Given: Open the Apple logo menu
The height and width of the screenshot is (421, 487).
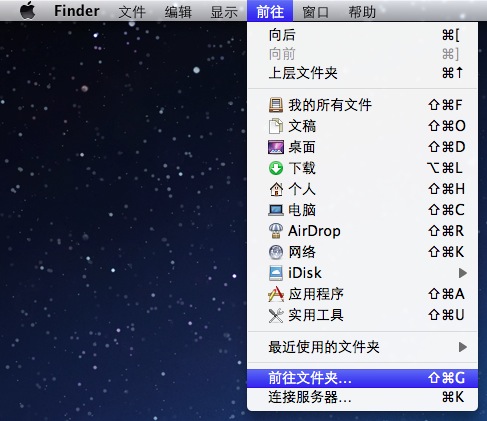Looking at the screenshot, I should (28, 10).
